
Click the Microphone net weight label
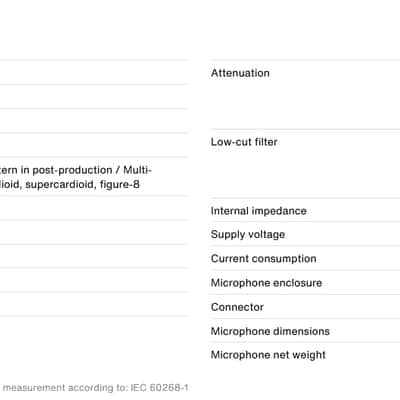(268, 355)
